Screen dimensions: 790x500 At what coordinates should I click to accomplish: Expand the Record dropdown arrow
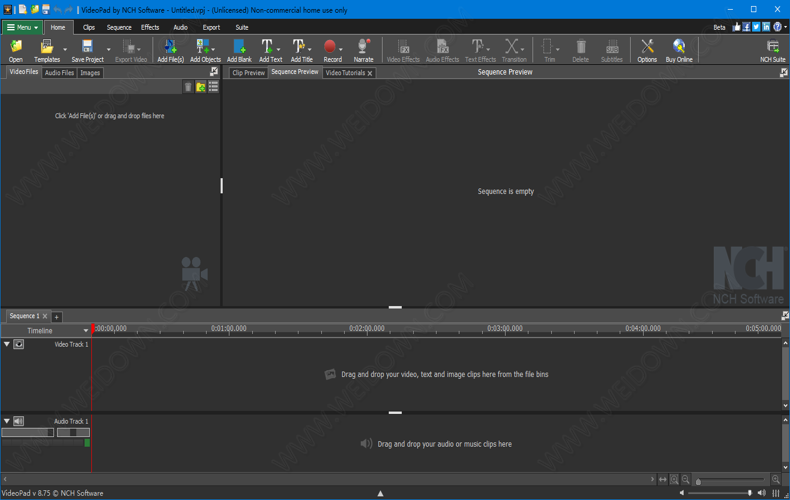341,49
